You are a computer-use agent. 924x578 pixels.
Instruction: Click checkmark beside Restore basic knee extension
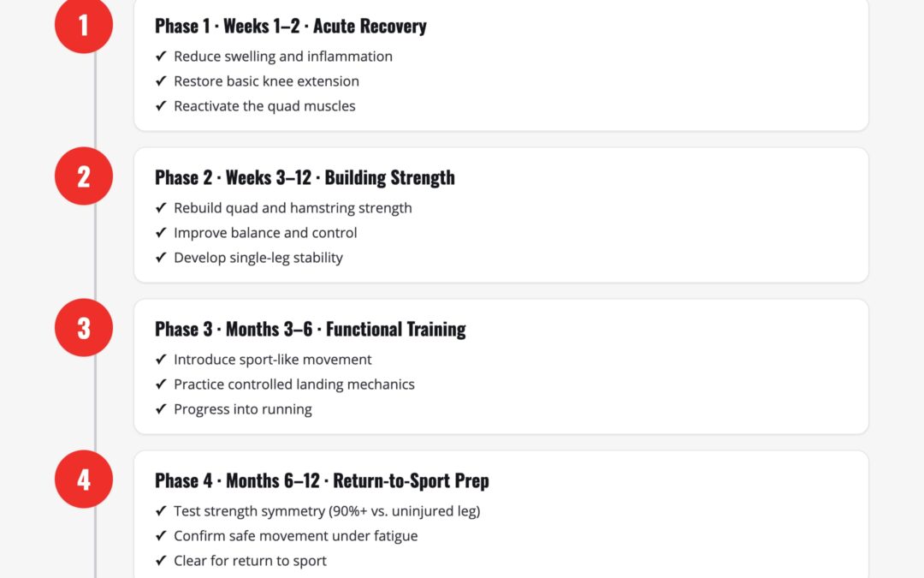[x=161, y=81]
